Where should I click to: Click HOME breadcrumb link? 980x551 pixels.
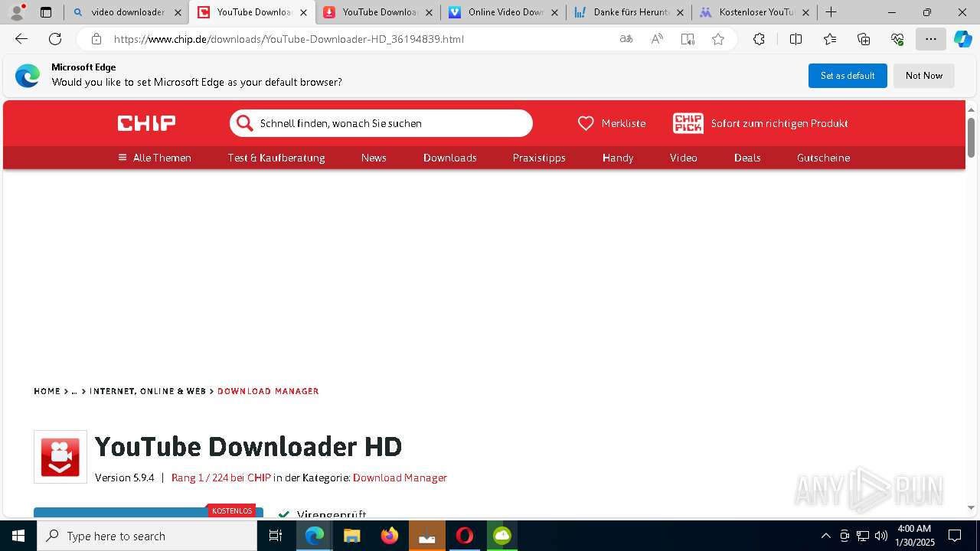(x=47, y=391)
